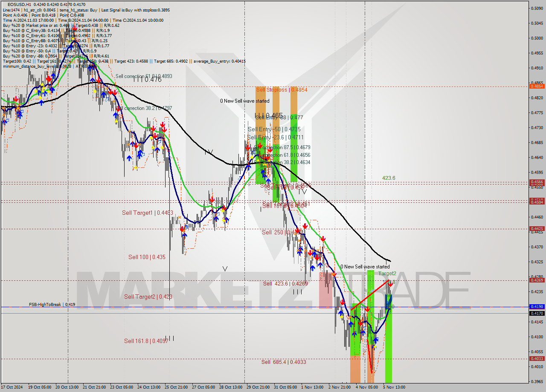Screen dimensions: 546x392
Task: Click the 'Target2' label near the red trendline
Action: pos(387,274)
